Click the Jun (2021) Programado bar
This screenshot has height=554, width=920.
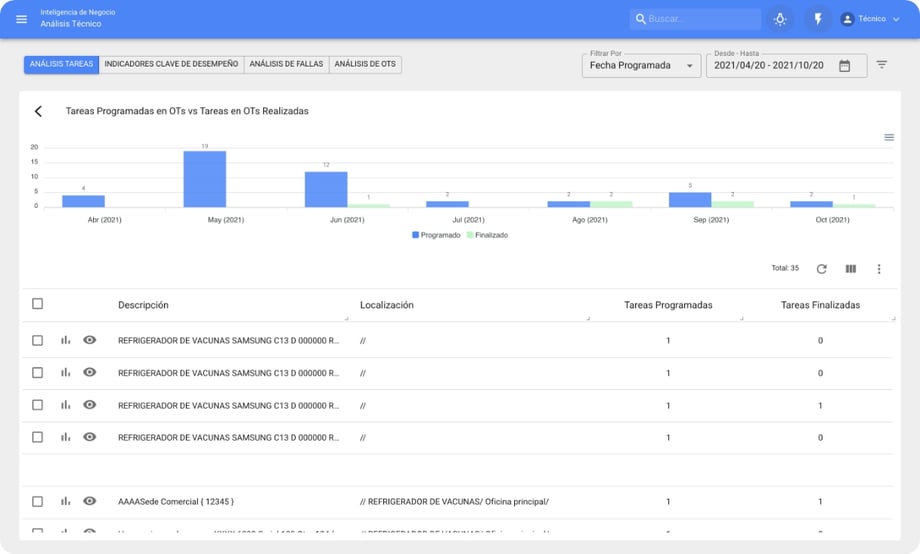[326, 189]
